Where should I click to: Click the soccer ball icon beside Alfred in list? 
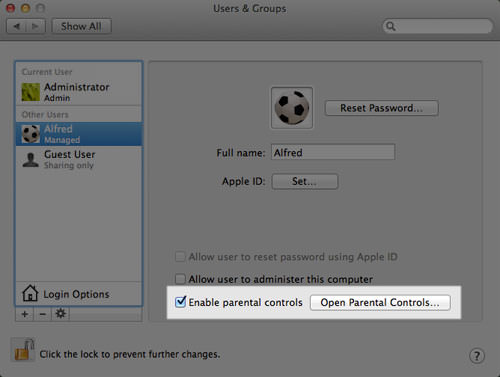coord(31,134)
